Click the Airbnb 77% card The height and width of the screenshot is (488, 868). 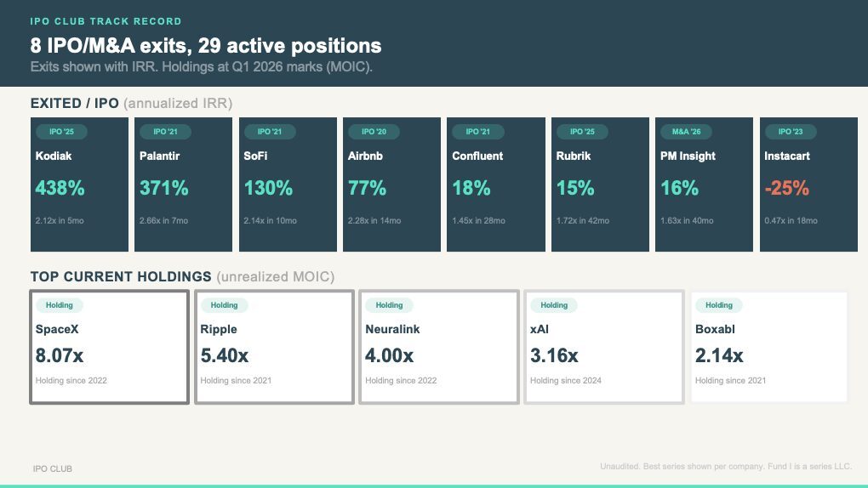[x=392, y=184]
